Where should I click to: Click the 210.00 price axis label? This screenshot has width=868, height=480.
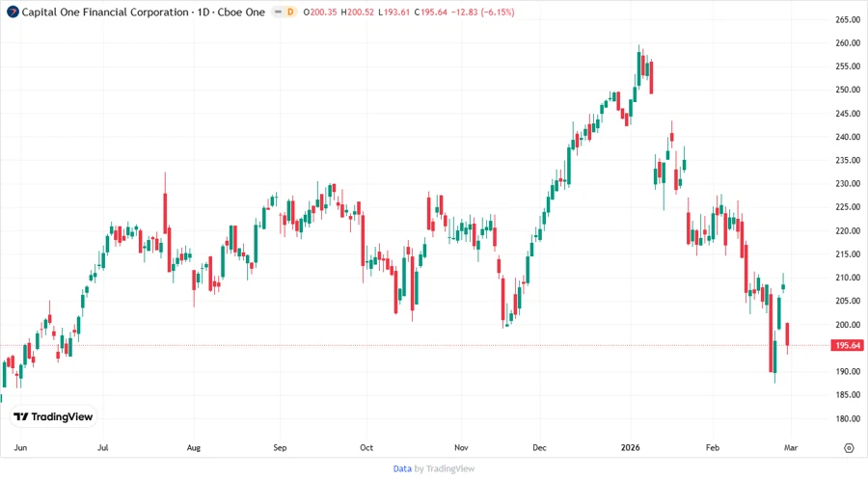point(848,278)
